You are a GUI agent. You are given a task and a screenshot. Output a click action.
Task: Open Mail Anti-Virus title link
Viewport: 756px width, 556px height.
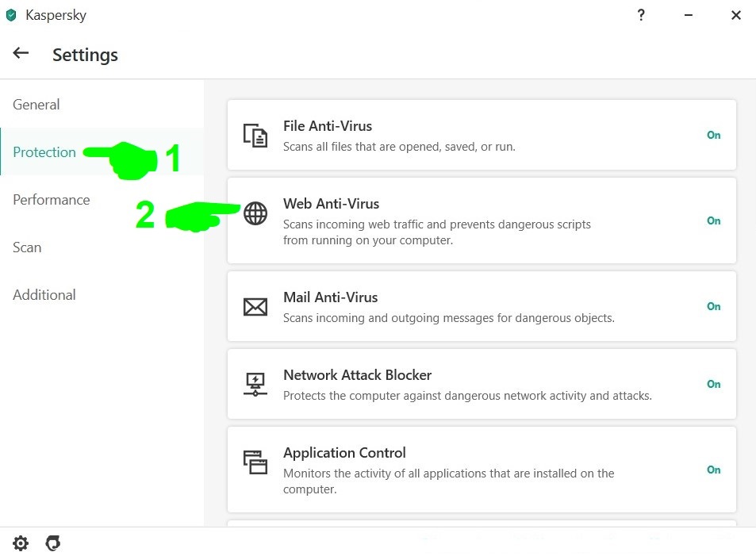[x=330, y=297]
